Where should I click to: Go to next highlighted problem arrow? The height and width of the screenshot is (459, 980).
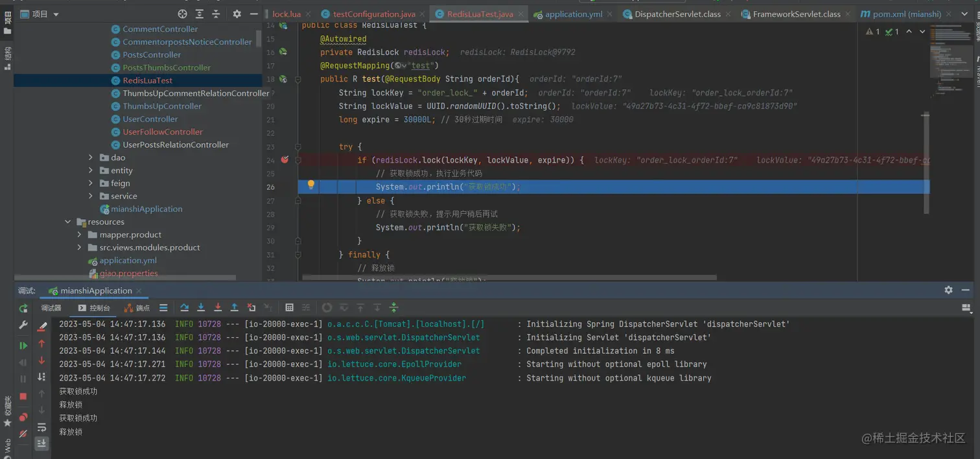[922, 31]
